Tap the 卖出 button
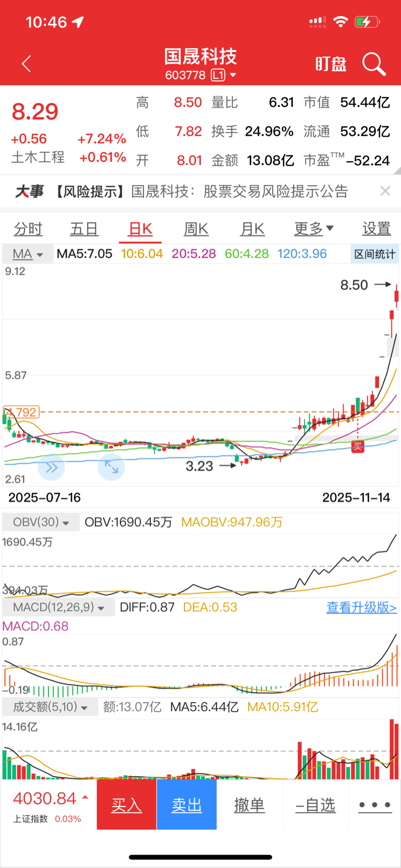Viewport: 401px width, 868px height. pyautogui.click(x=186, y=804)
